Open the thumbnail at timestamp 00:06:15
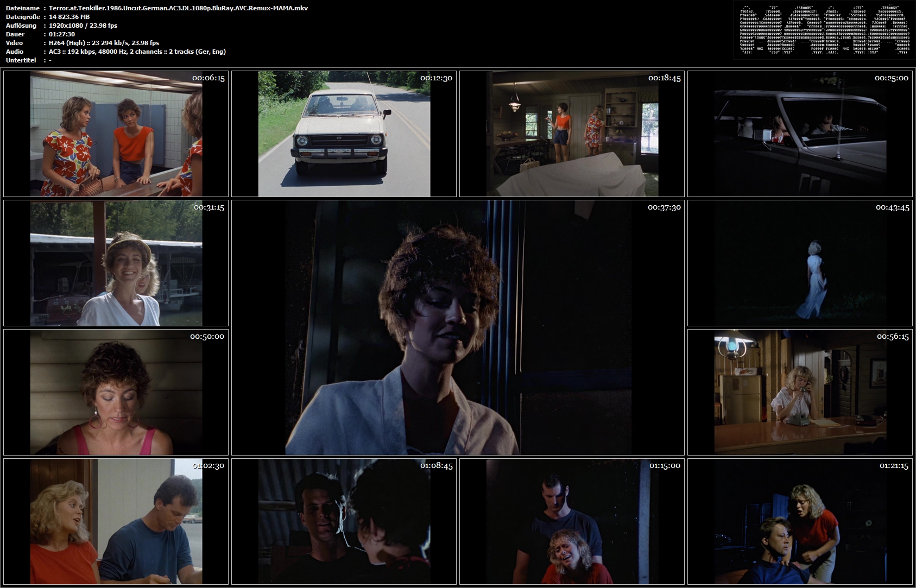The image size is (916, 588). point(116,134)
